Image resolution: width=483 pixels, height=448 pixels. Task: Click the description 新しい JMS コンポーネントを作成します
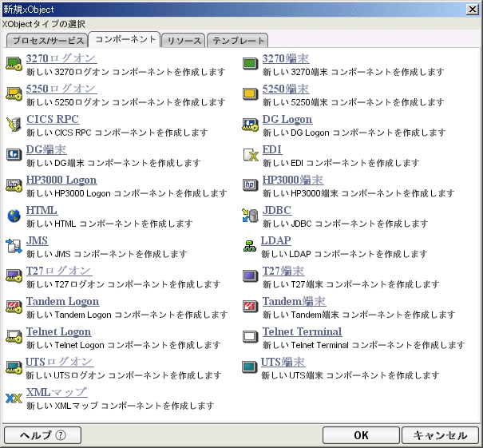(107, 254)
